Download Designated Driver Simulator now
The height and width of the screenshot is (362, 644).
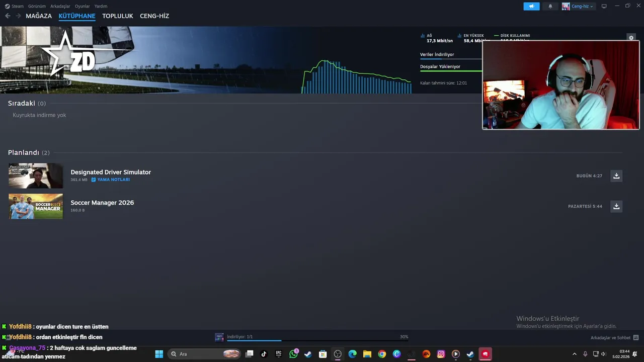616,175
